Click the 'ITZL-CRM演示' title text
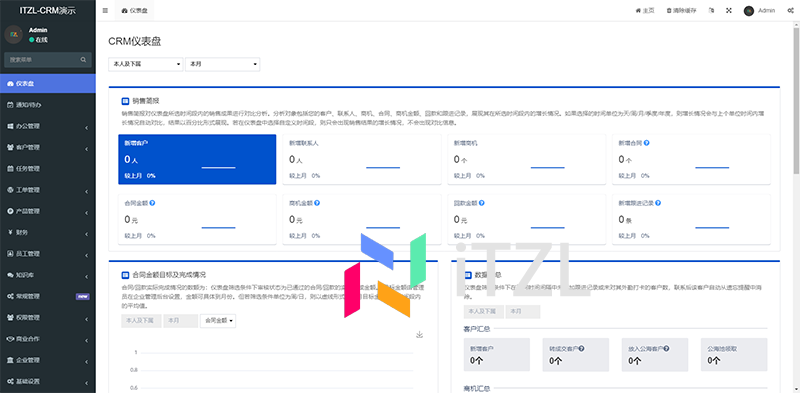The width and height of the screenshot is (800, 393). pos(48,10)
